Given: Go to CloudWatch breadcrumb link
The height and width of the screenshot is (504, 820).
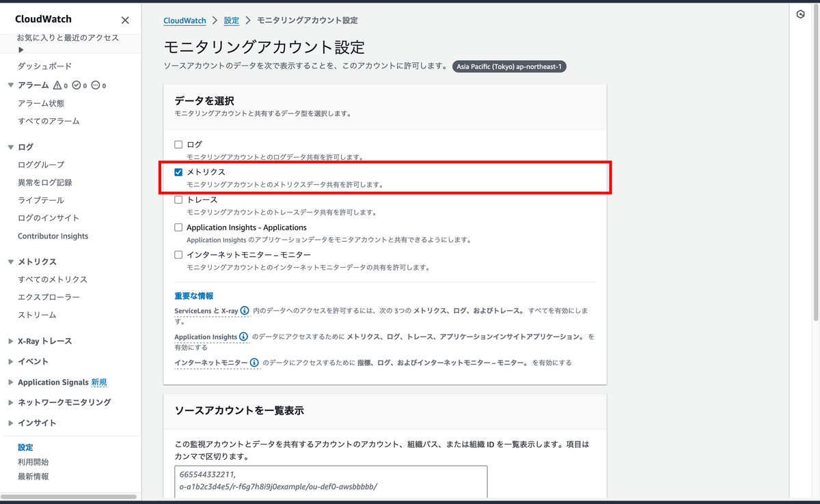Looking at the screenshot, I should [x=185, y=20].
